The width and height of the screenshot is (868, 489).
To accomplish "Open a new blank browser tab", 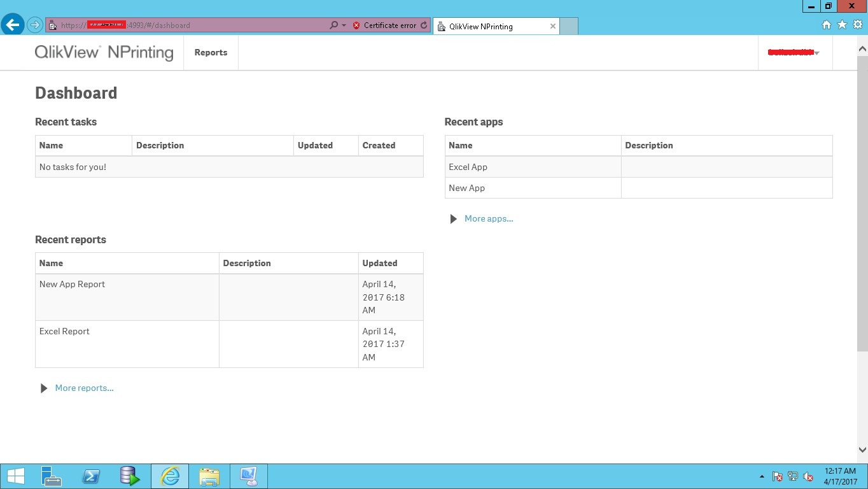I will tap(569, 26).
